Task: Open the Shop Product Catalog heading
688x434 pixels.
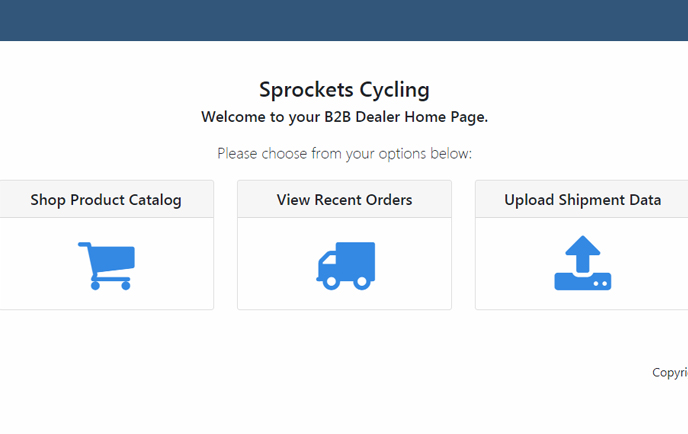Action: (106, 200)
